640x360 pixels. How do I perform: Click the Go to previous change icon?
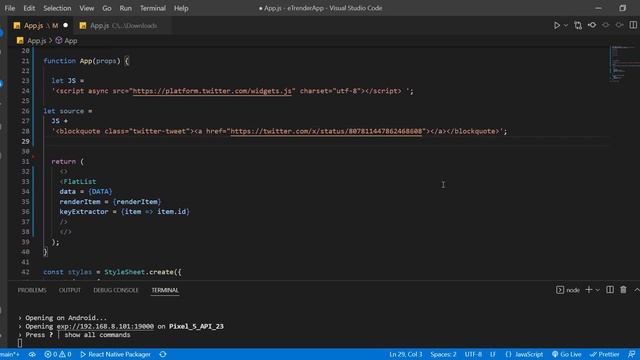(x=592, y=25)
